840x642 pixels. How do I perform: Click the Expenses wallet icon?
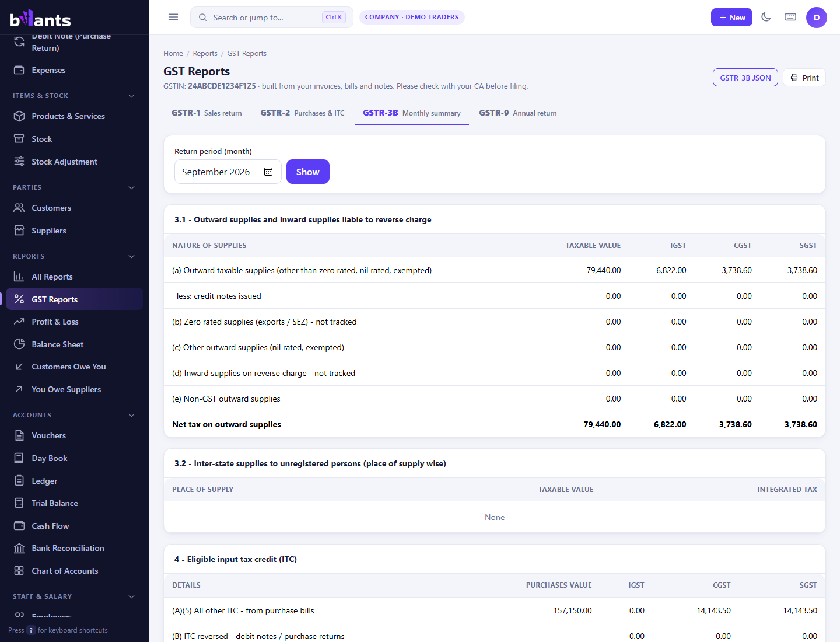coord(19,70)
